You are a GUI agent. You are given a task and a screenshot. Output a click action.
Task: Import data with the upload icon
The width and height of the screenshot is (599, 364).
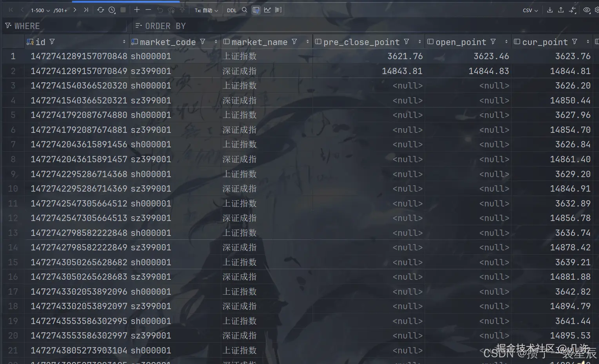[561, 10]
